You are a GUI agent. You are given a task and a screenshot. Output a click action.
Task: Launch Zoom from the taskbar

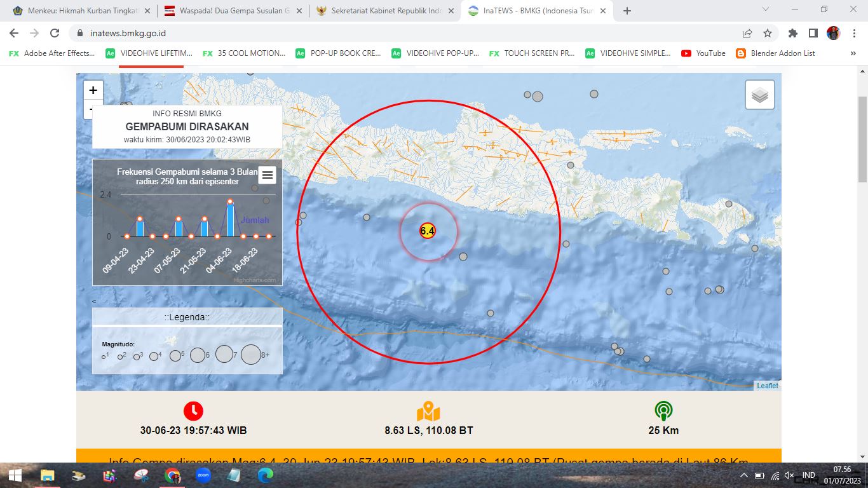click(203, 475)
